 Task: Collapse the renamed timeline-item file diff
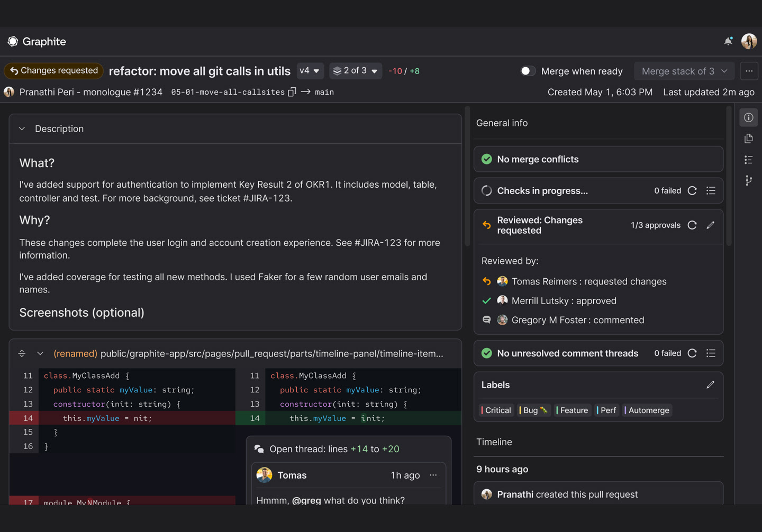click(x=40, y=353)
